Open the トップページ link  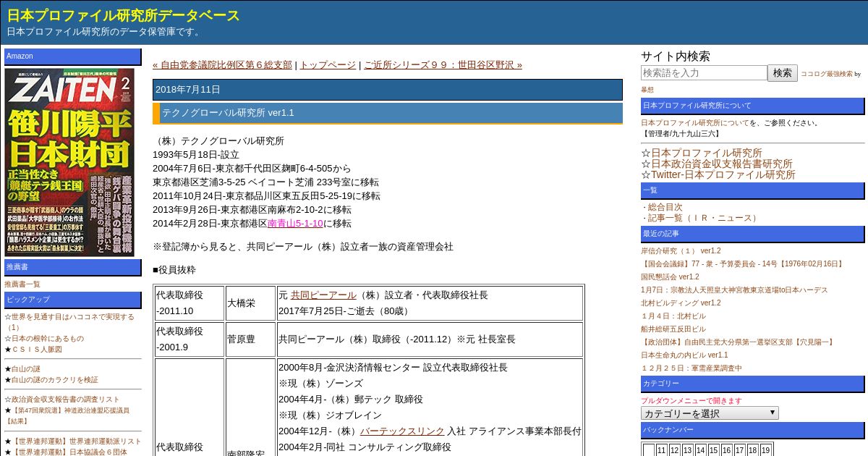pos(328,64)
